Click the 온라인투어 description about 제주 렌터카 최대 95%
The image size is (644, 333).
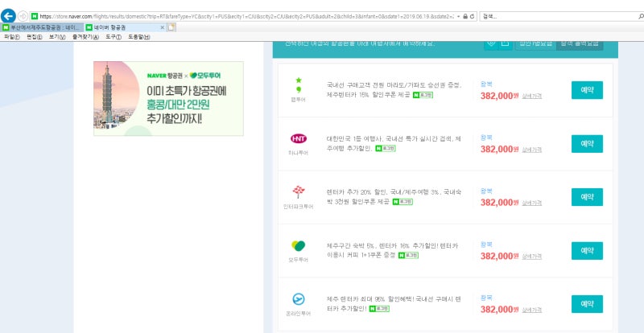click(394, 304)
